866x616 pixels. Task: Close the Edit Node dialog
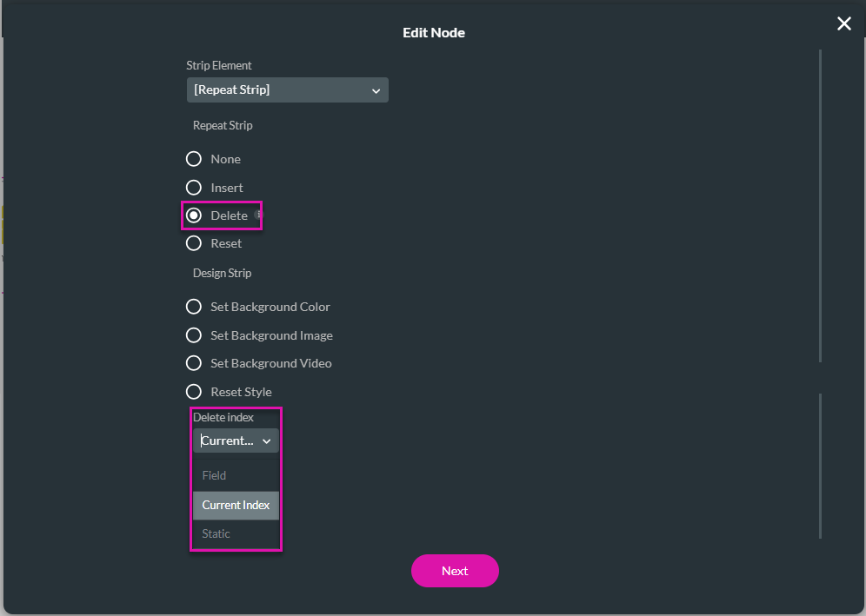843,23
